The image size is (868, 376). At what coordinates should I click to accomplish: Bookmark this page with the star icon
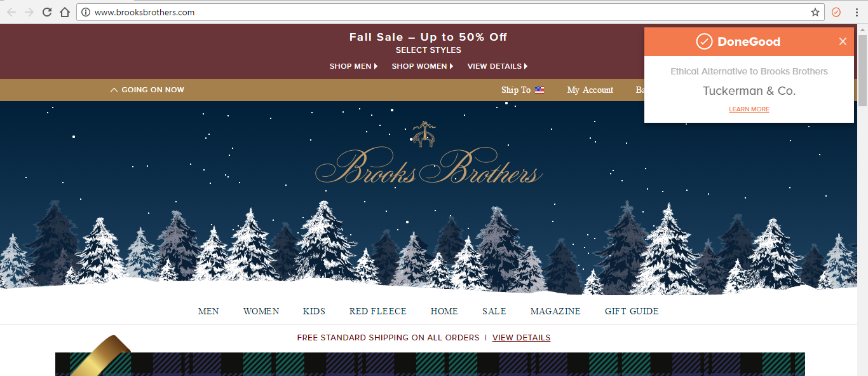coord(815,12)
